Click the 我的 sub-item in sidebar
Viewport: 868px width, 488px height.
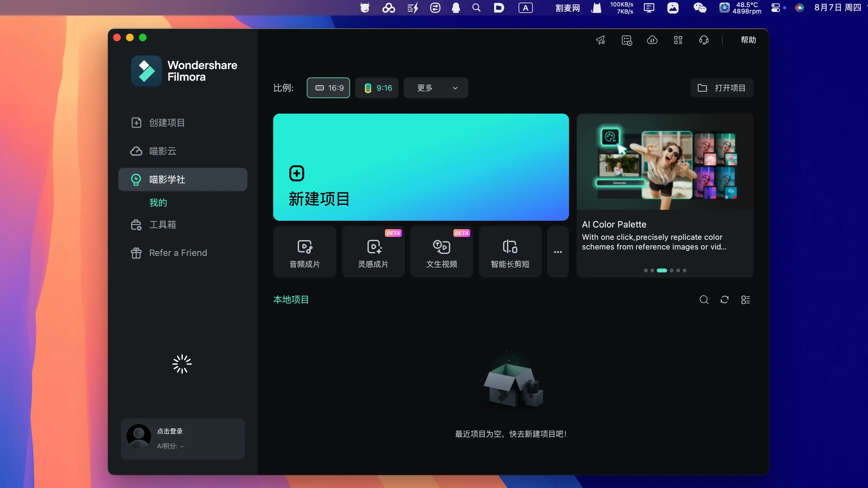pos(158,203)
